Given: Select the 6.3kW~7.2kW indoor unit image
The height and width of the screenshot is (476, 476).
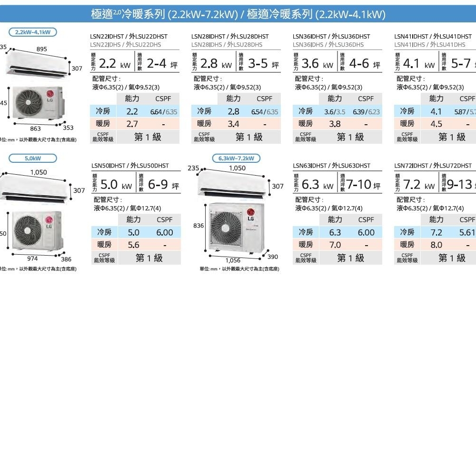Looking at the screenshot, I should [232, 185].
